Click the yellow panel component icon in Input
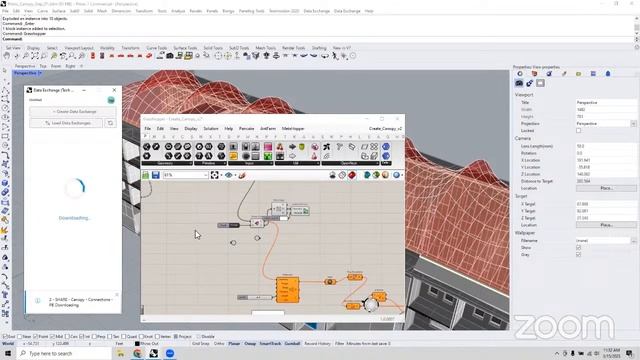The height and width of the screenshot is (360, 640). pyautogui.click(x=233, y=156)
